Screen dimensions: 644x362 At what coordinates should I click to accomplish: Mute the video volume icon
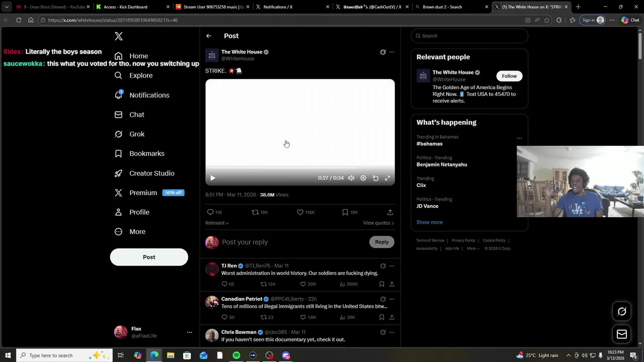coord(351,178)
